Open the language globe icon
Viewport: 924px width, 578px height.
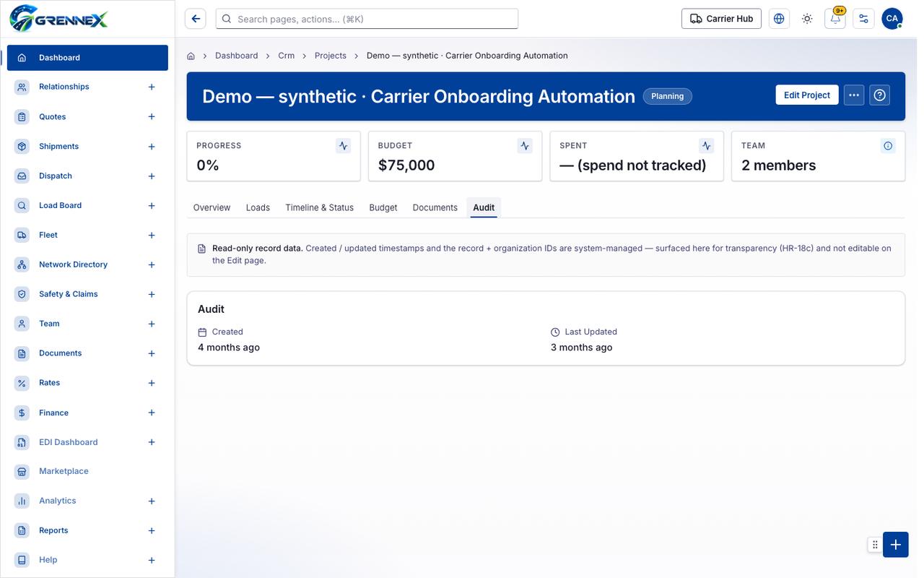tap(779, 19)
